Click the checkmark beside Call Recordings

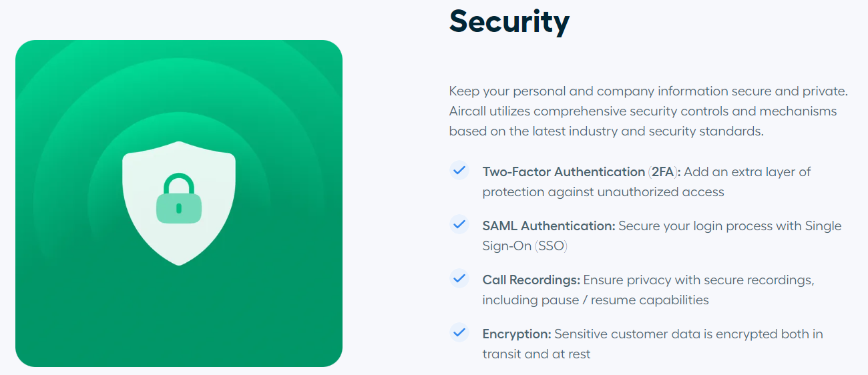[459, 278]
